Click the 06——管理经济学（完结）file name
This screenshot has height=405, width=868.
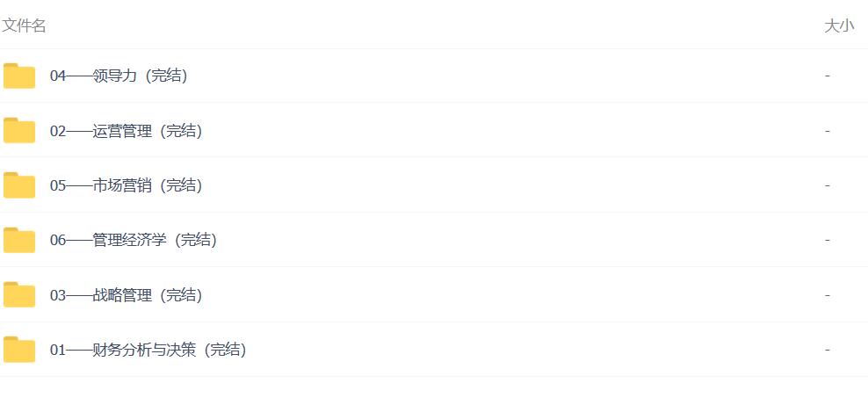134,240
